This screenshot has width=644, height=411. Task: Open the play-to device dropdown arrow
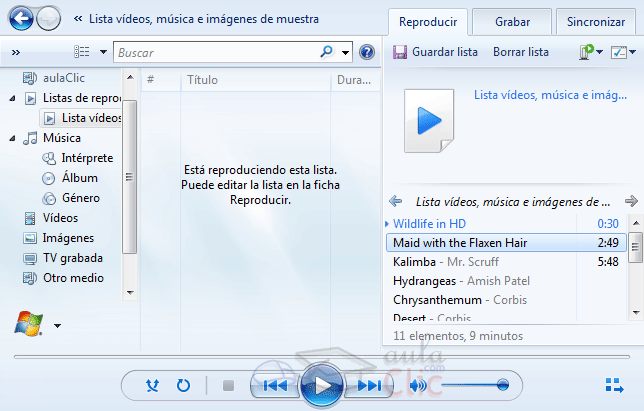pos(599,52)
